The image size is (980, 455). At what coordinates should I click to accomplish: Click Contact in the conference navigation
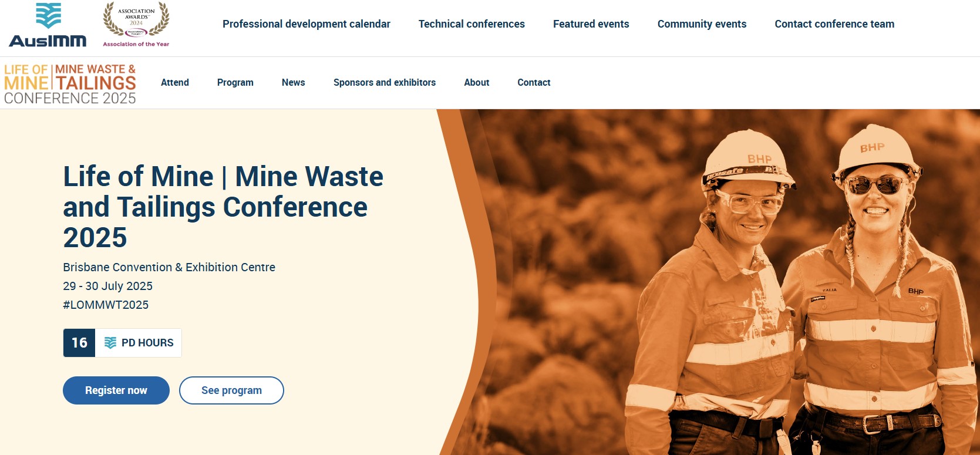(534, 83)
